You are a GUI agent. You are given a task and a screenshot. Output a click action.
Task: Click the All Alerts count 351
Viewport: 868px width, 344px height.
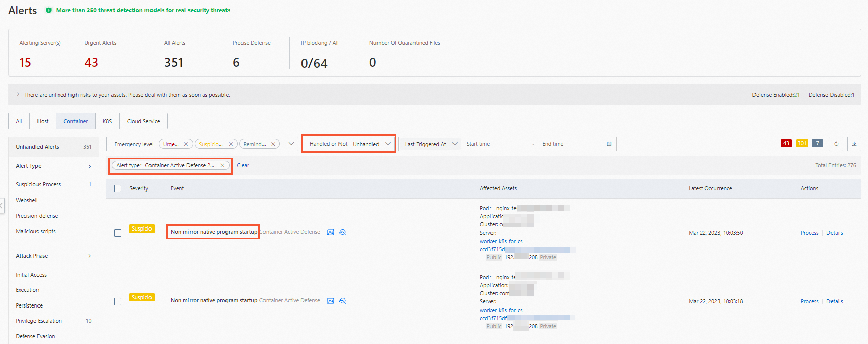174,62
